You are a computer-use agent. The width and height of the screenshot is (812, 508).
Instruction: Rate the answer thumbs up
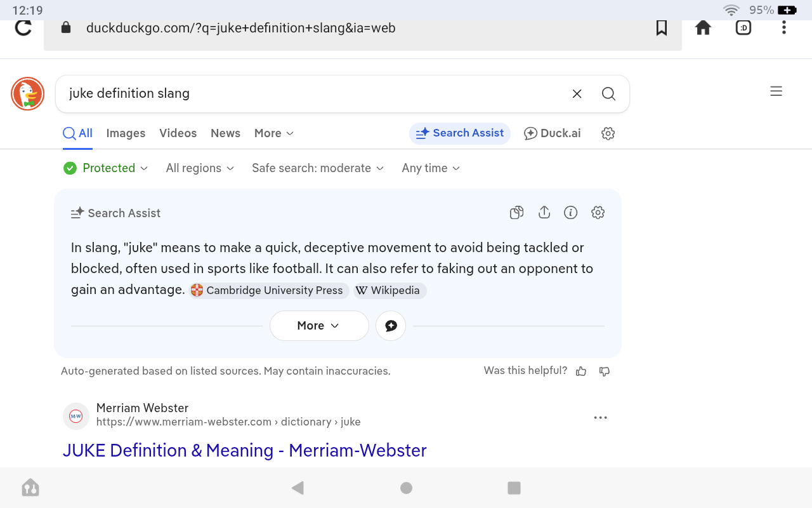click(x=581, y=371)
